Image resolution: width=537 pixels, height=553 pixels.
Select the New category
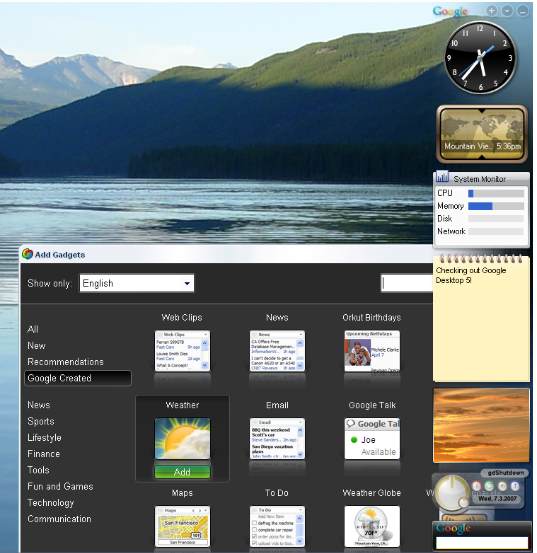point(36,346)
